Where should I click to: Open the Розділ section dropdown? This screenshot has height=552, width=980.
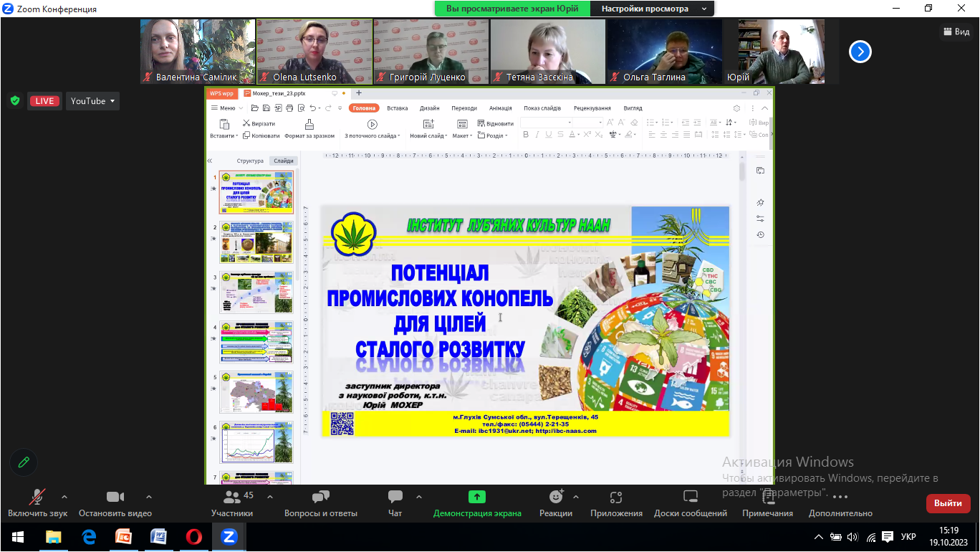pos(492,135)
